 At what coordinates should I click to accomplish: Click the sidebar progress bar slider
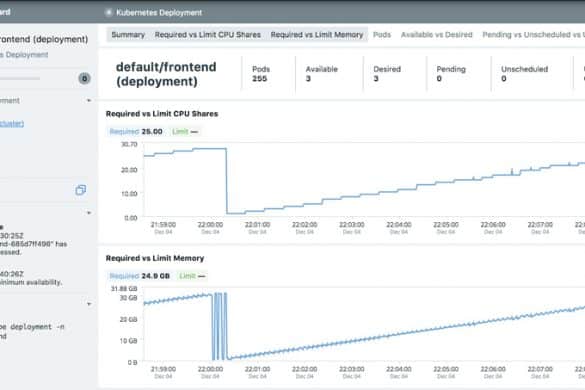[20, 78]
